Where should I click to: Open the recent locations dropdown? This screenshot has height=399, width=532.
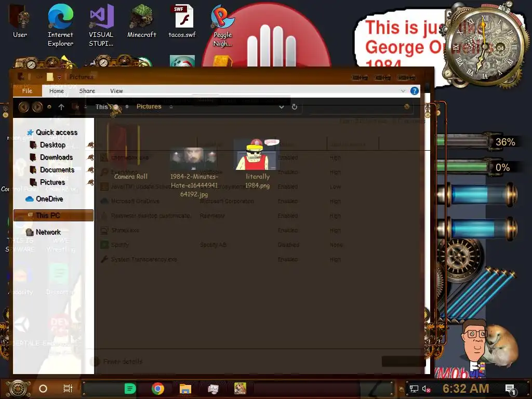pyautogui.click(x=49, y=107)
